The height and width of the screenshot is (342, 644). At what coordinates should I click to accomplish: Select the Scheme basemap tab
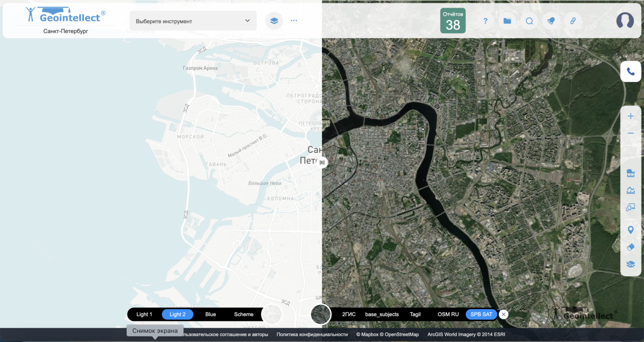tap(244, 314)
